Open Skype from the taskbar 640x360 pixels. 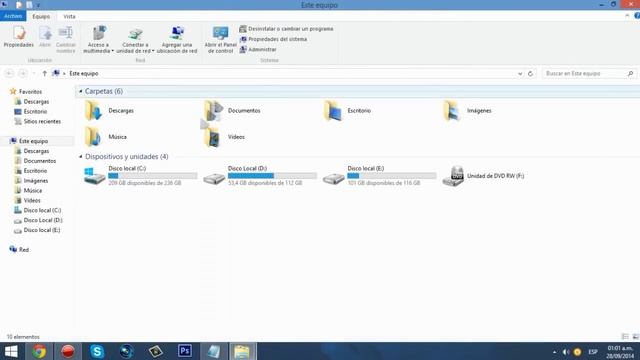point(97,351)
